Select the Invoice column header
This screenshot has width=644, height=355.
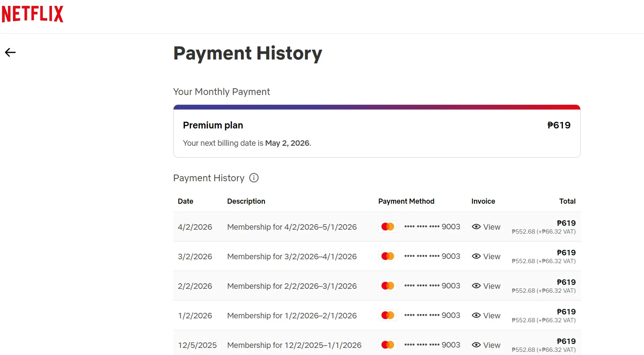483,201
